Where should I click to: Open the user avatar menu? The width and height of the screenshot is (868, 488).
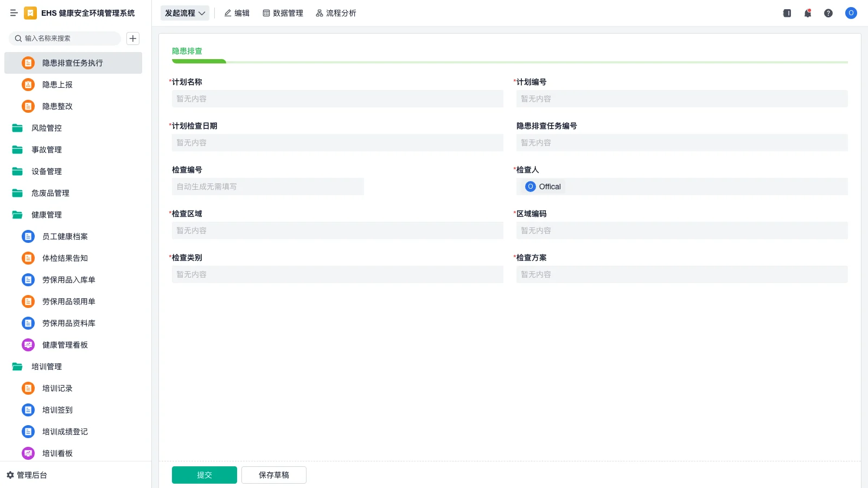pyautogui.click(x=851, y=13)
